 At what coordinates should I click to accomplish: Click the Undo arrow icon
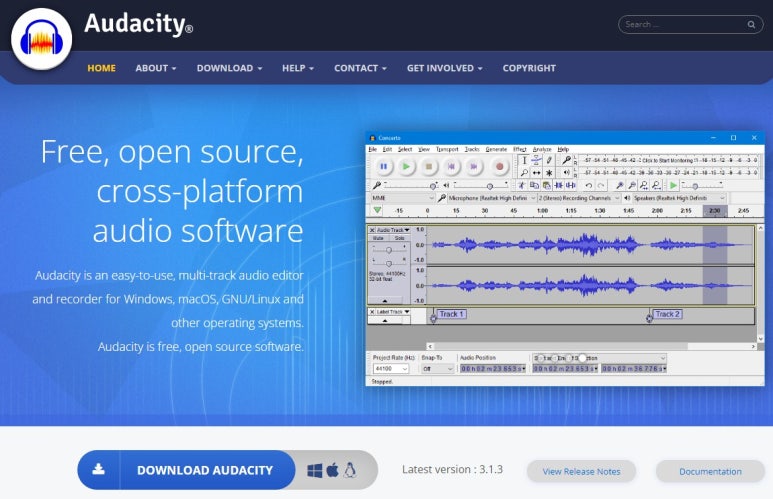(589, 185)
